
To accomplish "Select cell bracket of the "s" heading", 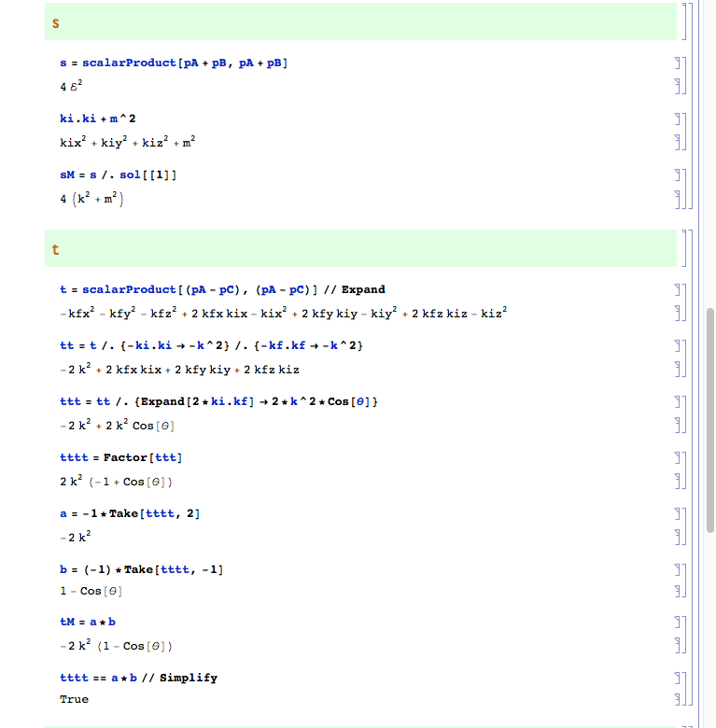I will coord(684,21).
